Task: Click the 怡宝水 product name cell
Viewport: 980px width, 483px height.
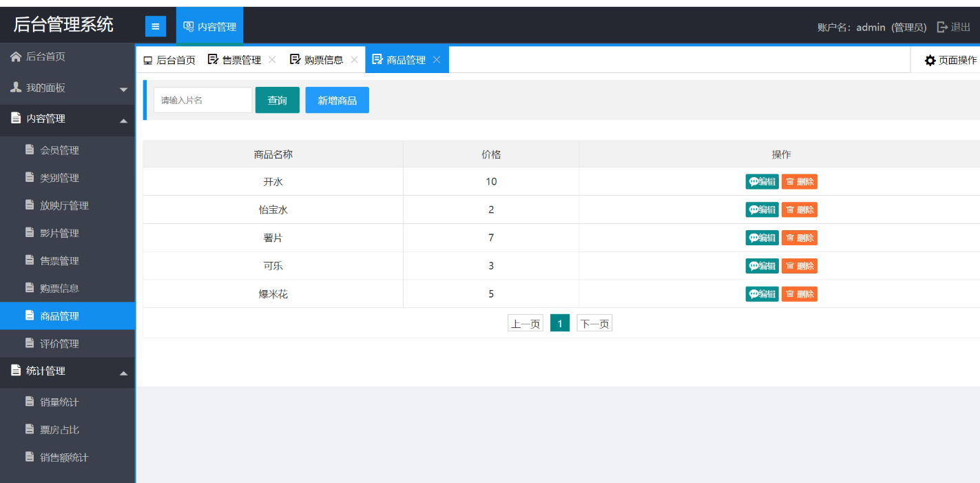Action: pyautogui.click(x=273, y=209)
